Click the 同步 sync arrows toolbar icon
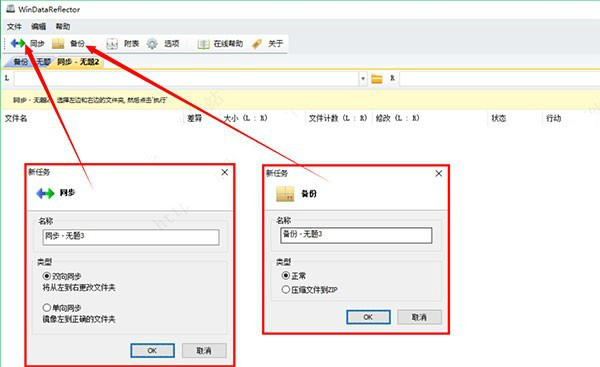 [18, 43]
